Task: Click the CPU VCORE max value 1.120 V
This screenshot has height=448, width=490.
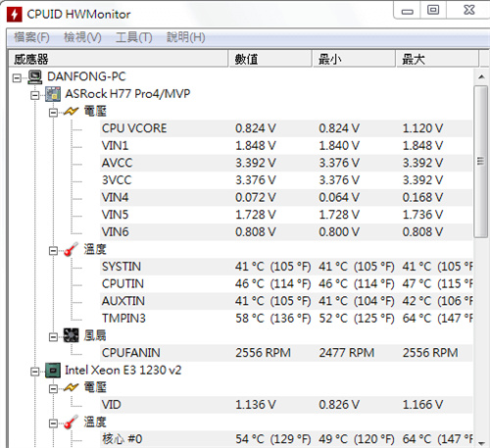Action: (x=422, y=128)
